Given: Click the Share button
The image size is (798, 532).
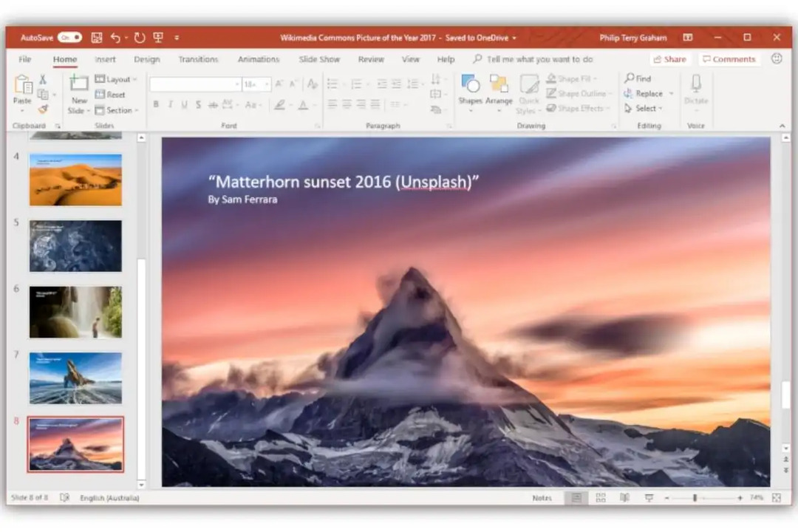Looking at the screenshot, I should (669, 59).
